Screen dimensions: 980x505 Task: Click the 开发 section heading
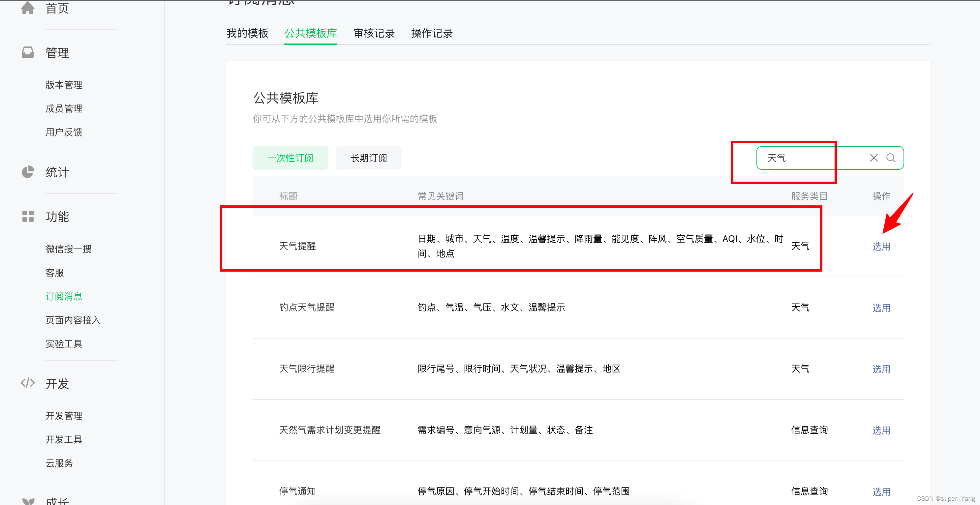coord(57,384)
